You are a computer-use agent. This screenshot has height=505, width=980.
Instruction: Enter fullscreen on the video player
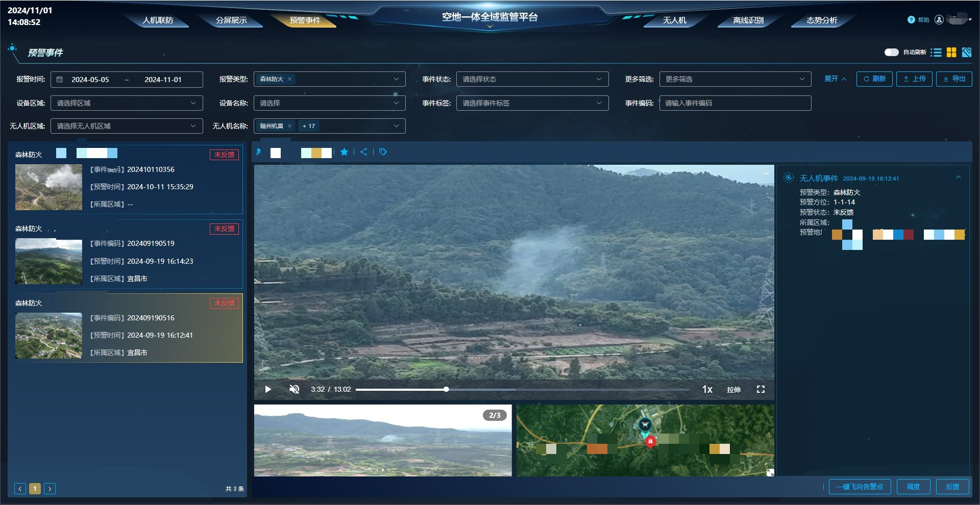pos(761,389)
